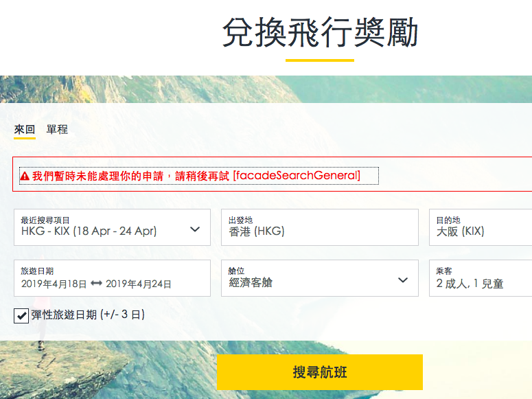Select the 來回 round-trip tab

click(25, 130)
